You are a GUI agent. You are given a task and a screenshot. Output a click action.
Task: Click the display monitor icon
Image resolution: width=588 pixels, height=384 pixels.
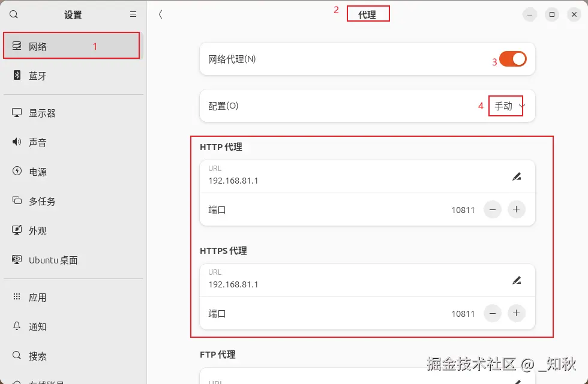click(17, 113)
